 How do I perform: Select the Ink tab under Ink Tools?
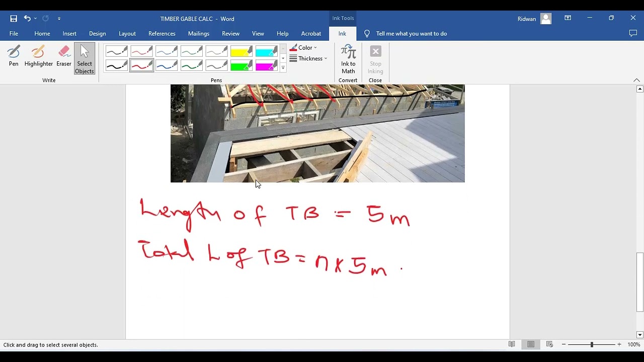coord(342,34)
